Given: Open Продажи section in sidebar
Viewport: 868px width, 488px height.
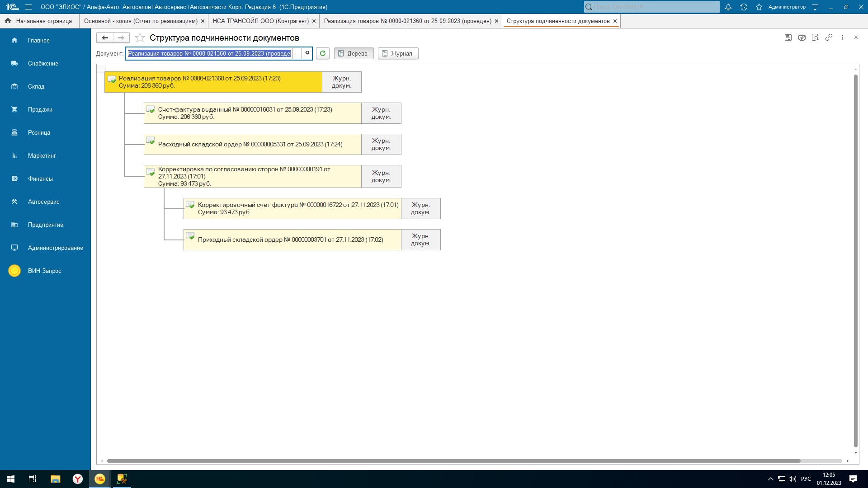Looking at the screenshot, I should tap(45, 109).
